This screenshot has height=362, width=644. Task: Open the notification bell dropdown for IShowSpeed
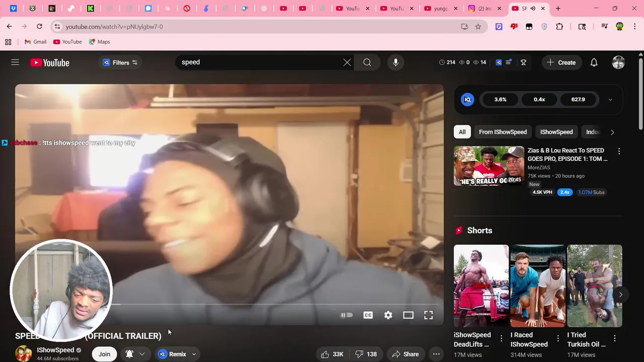pos(135,354)
